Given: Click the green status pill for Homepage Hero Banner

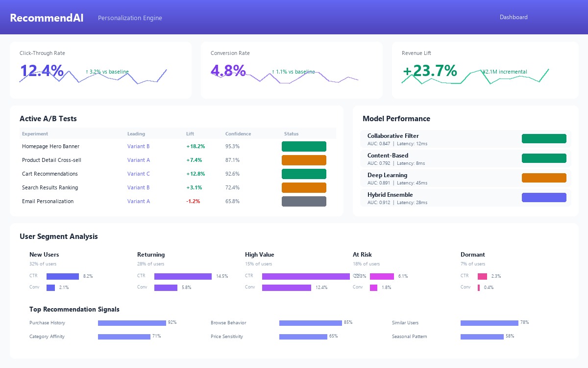Looking at the screenshot, I should point(304,146).
